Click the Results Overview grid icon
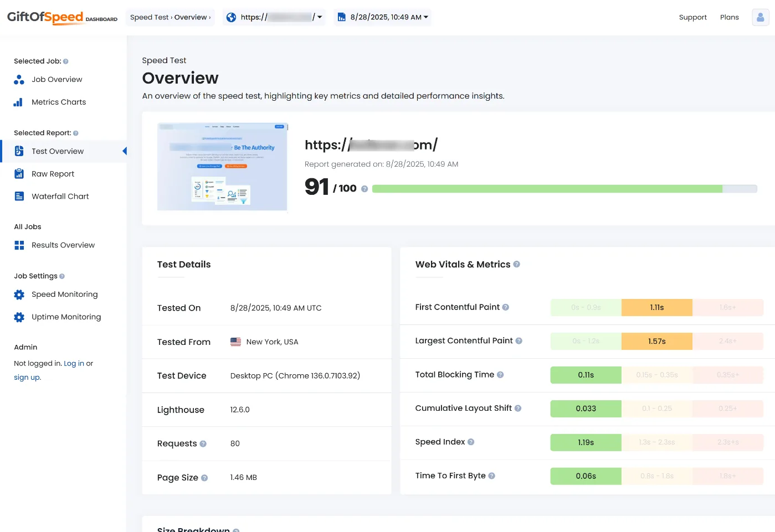 (x=19, y=245)
